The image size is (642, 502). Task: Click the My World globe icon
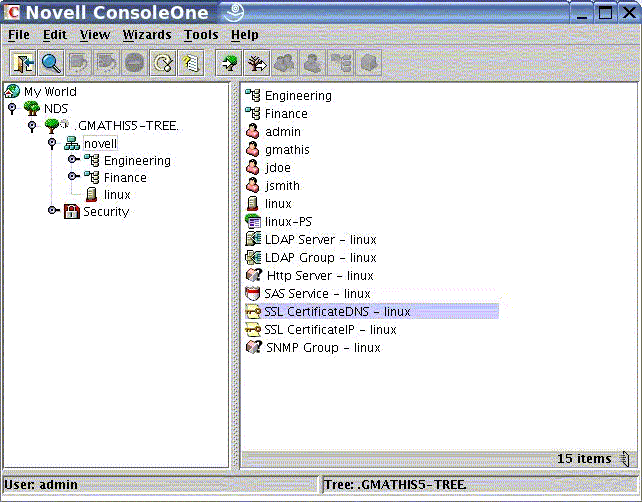point(12,91)
